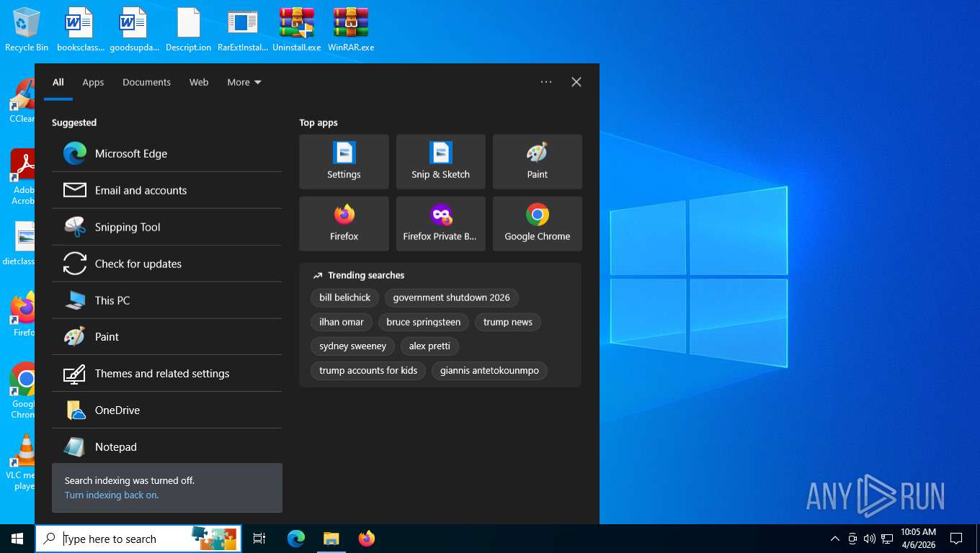This screenshot has height=553, width=980.
Task: Search trending topic giannis antetokounmpo
Action: tap(489, 371)
